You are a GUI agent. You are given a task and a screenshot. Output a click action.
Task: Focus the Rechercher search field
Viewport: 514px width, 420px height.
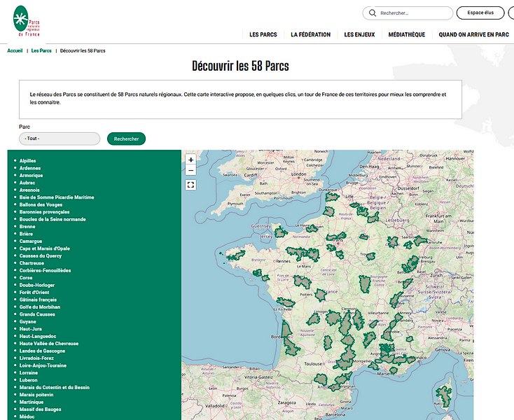[408, 13]
